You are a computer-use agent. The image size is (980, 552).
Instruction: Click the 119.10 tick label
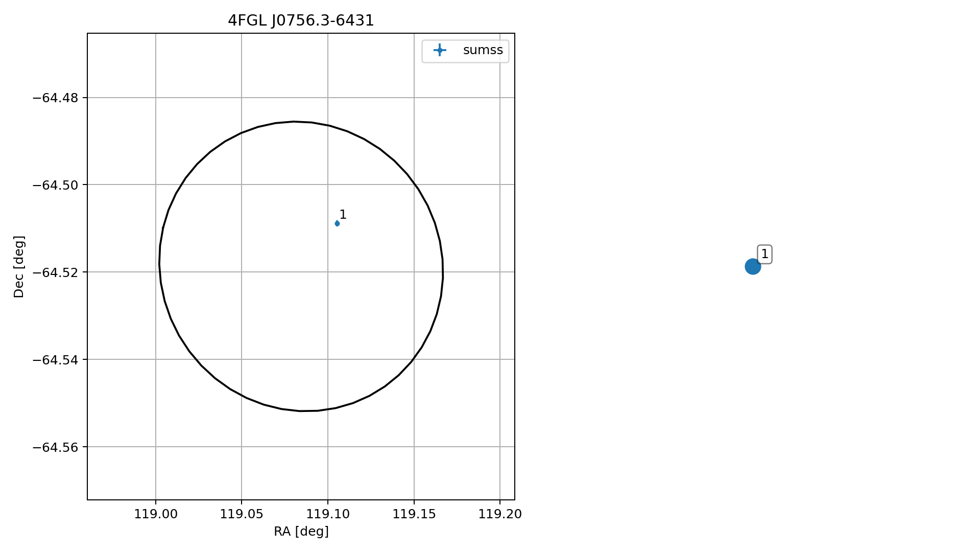[x=328, y=514]
